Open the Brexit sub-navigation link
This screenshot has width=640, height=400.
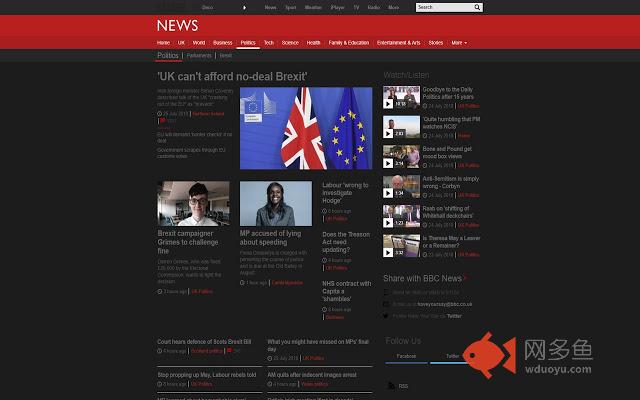[x=226, y=56]
